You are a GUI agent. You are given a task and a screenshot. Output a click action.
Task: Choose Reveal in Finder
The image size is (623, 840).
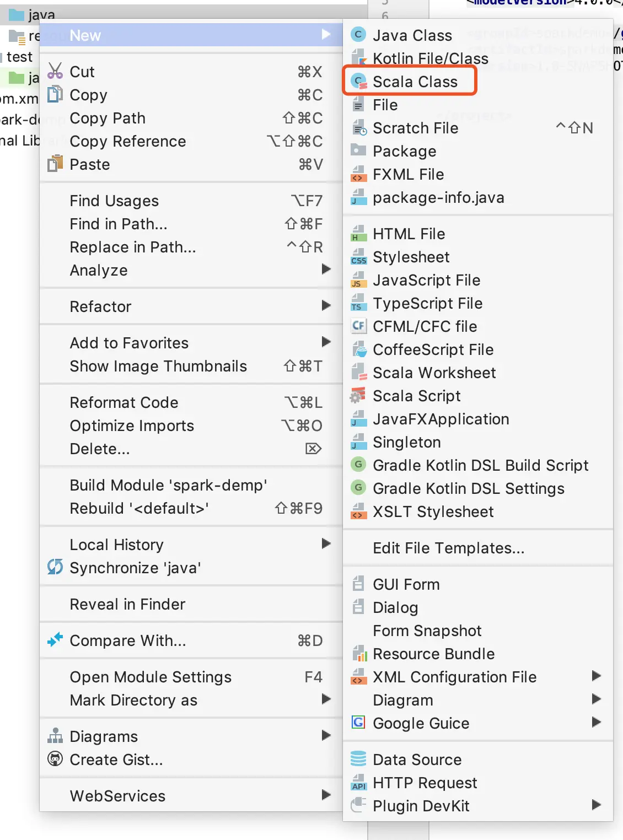tap(127, 605)
